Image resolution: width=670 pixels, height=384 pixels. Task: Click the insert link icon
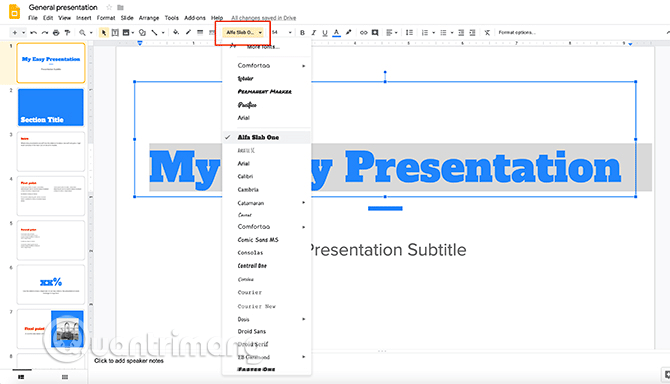point(363,32)
